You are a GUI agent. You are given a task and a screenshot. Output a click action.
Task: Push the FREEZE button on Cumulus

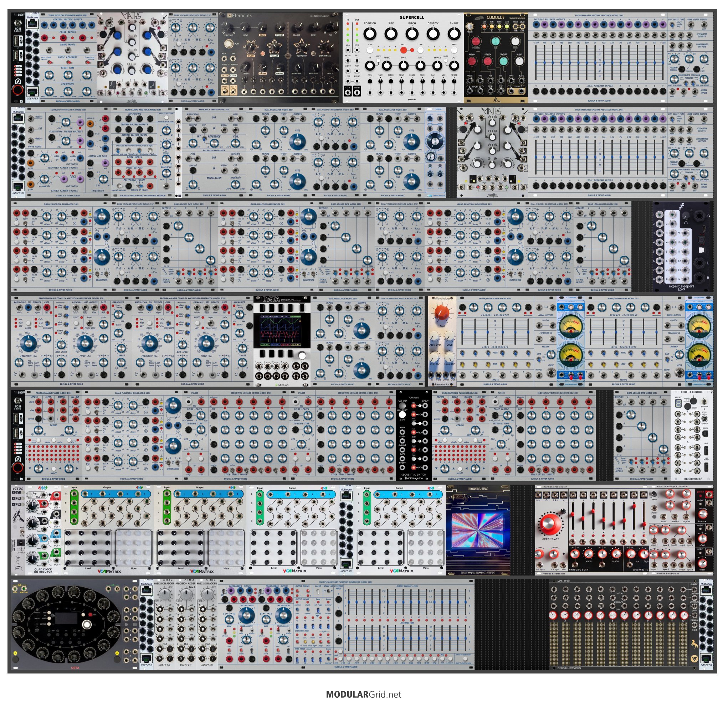(x=470, y=26)
